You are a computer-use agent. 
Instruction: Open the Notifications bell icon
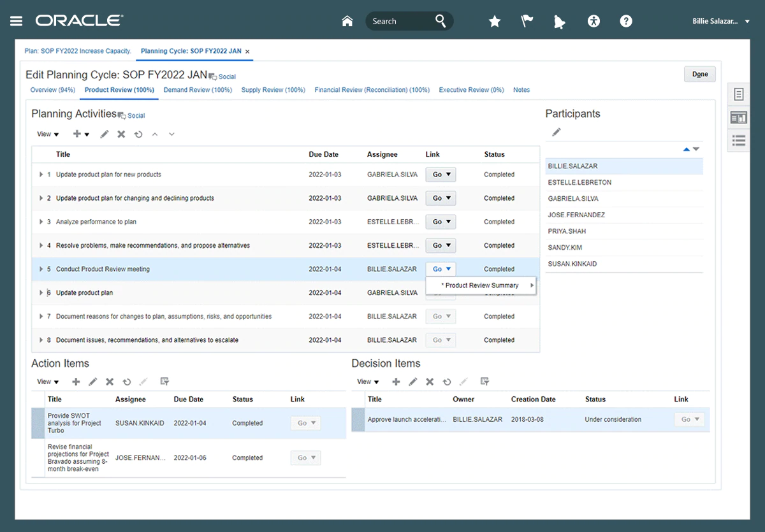pos(560,22)
